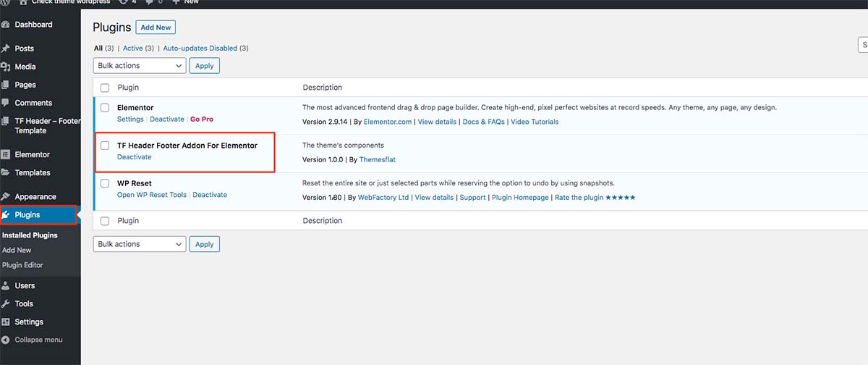Open the Appearance menu
Viewport: 868px width, 365px height.
click(x=35, y=196)
